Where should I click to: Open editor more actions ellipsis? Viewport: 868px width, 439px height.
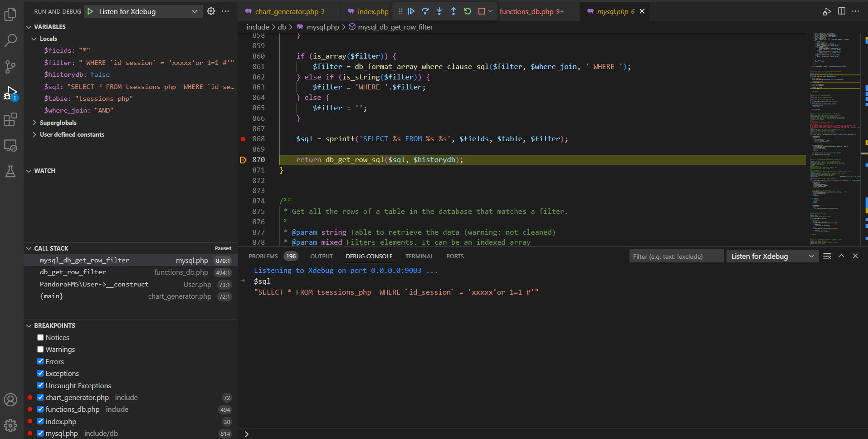point(856,11)
